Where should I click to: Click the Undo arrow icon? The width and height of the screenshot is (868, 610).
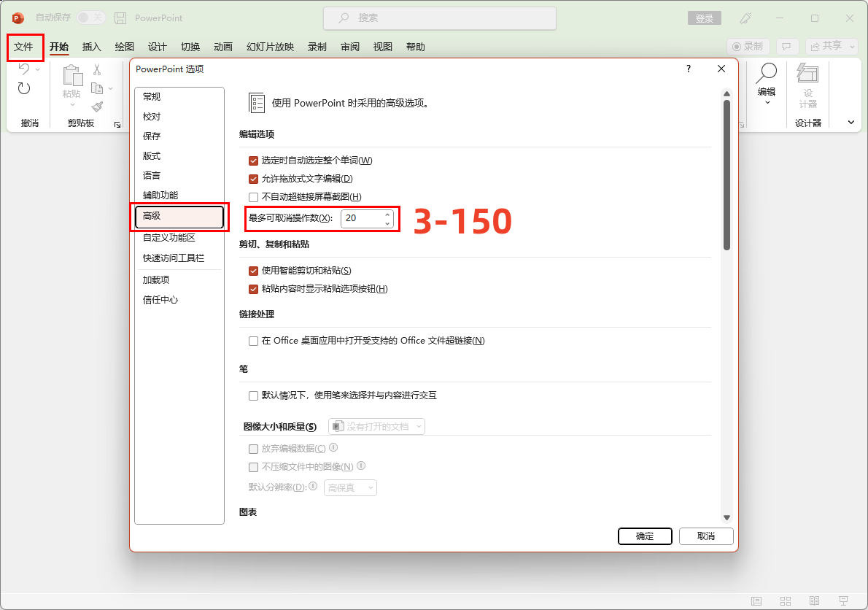(x=24, y=69)
